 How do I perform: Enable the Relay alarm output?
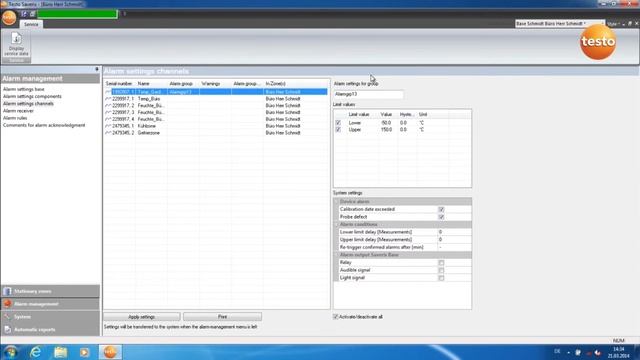click(441, 262)
